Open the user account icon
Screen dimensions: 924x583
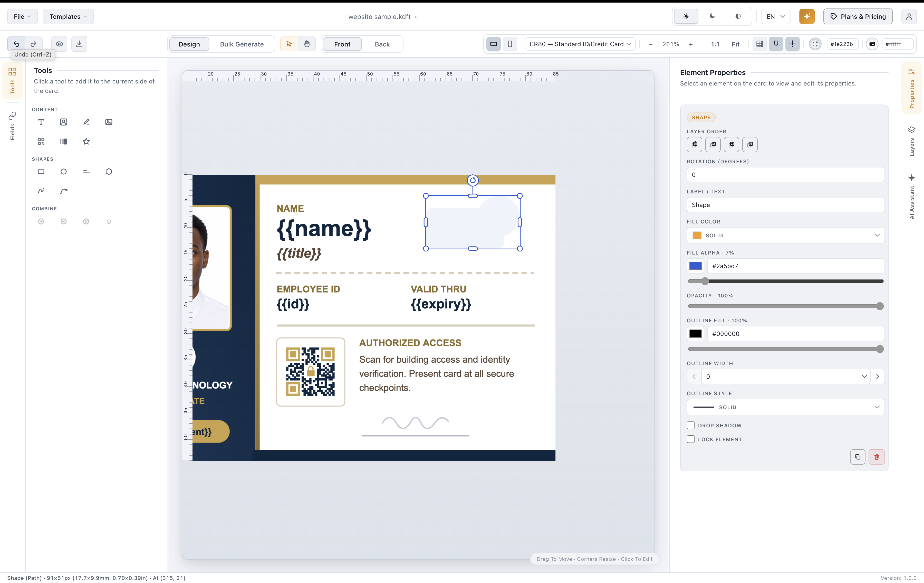tap(909, 16)
